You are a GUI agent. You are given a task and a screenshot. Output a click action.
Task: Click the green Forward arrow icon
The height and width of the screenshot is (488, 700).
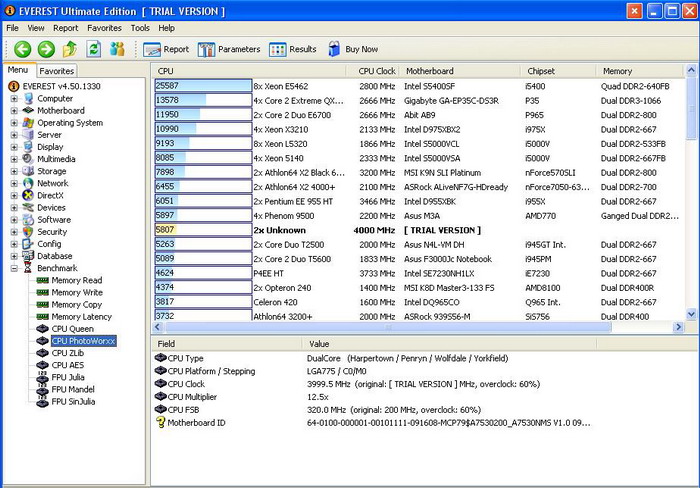point(46,49)
